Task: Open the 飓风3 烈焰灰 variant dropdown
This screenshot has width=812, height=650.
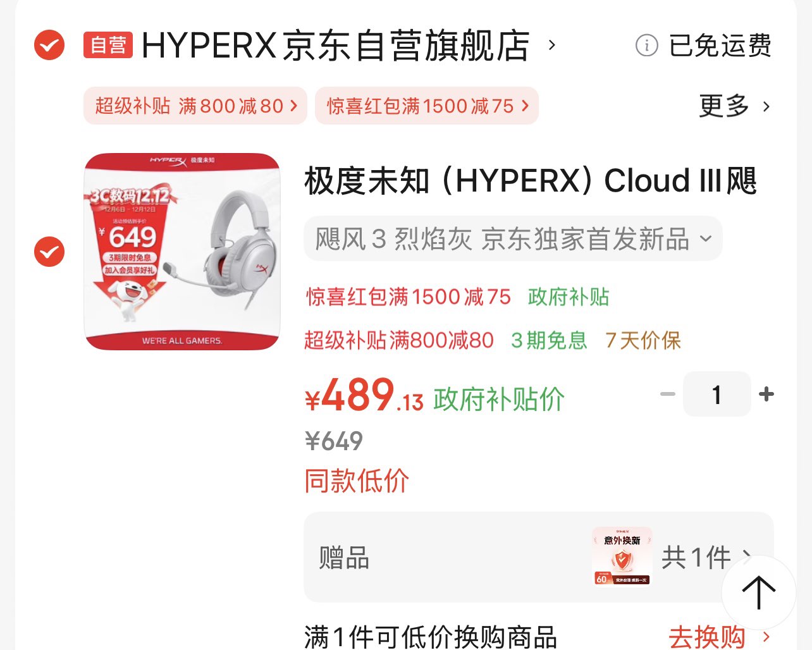Action: point(513,239)
